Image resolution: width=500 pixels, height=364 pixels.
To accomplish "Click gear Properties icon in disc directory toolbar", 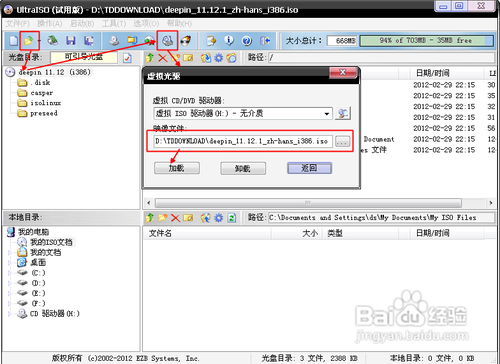I will (218, 58).
